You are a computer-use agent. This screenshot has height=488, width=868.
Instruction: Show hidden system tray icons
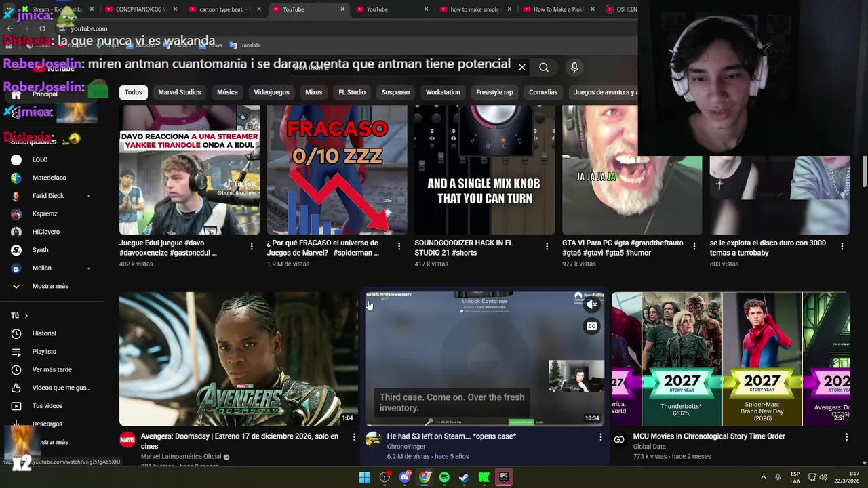[x=763, y=477]
